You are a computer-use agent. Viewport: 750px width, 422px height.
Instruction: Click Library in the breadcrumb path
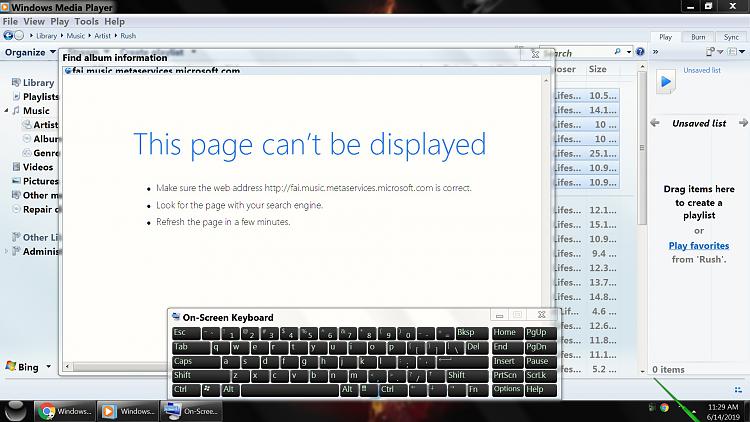(46, 35)
